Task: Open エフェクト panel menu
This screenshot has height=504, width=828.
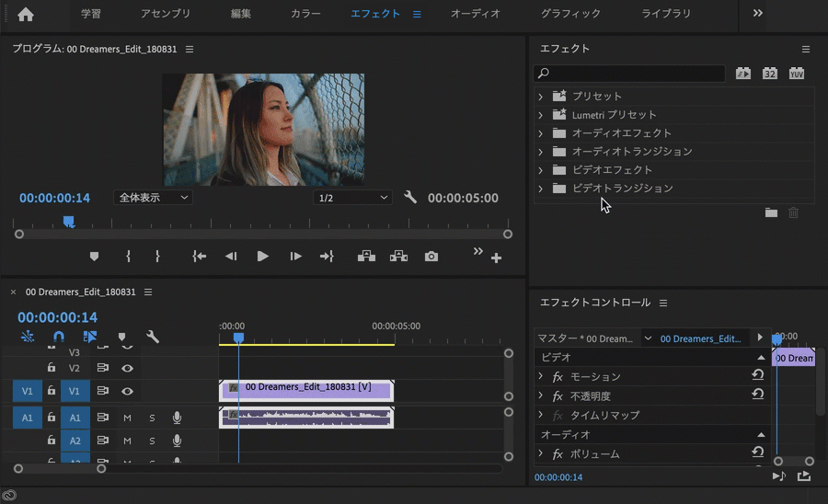Action: coord(806,49)
